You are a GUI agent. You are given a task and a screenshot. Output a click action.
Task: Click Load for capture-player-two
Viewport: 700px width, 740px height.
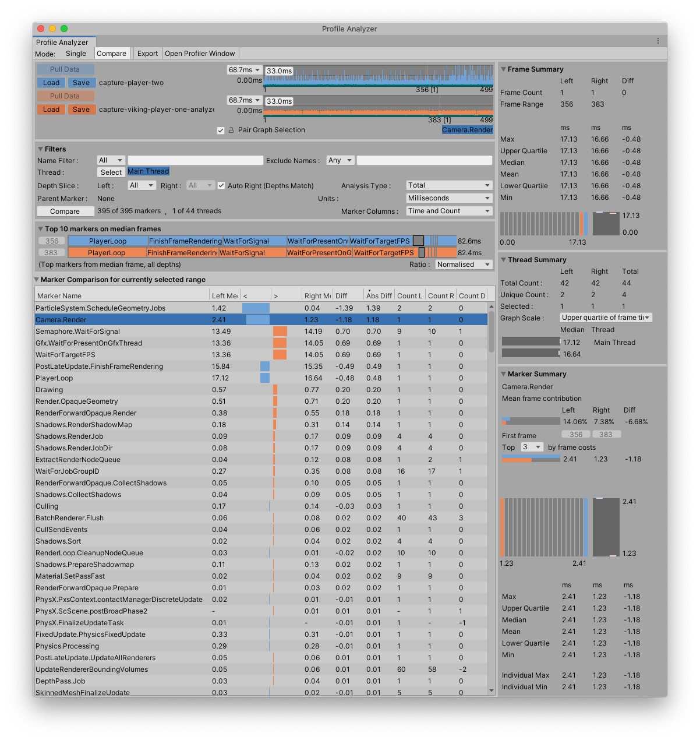pos(51,82)
